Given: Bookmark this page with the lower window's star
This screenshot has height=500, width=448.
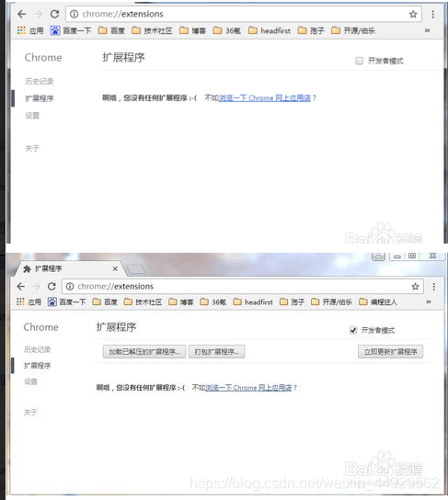Looking at the screenshot, I should tap(415, 287).
